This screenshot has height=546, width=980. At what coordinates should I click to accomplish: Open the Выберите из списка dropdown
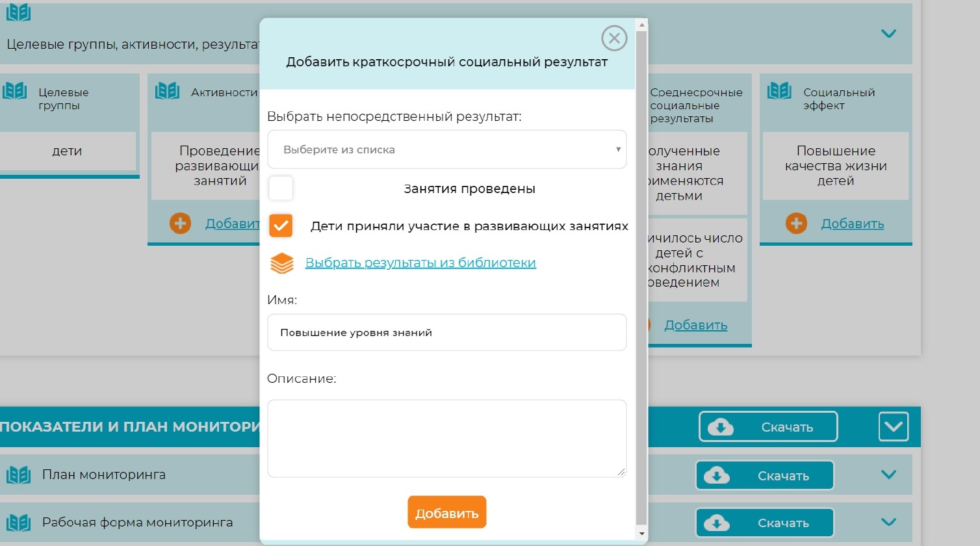click(446, 149)
